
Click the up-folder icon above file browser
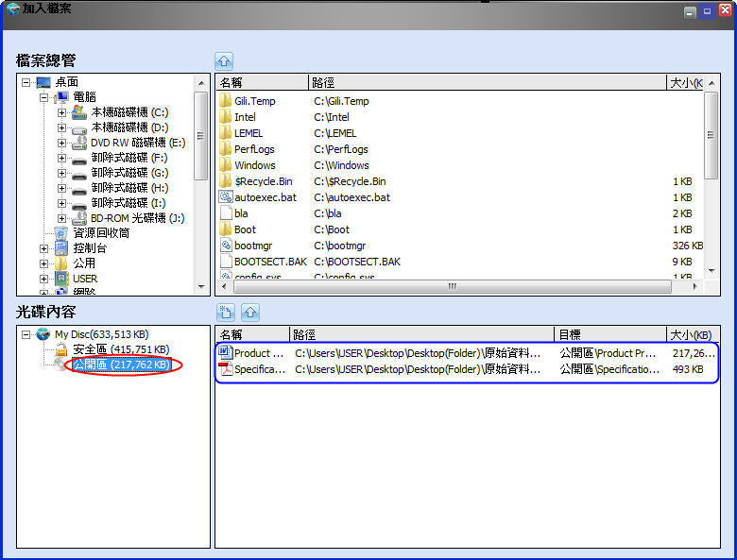click(224, 59)
